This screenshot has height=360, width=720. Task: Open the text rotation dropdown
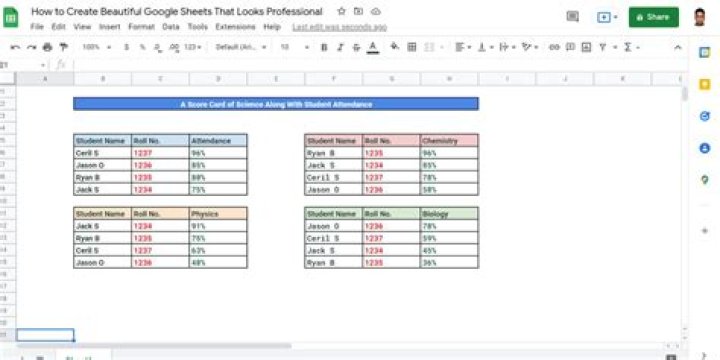(529, 47)
